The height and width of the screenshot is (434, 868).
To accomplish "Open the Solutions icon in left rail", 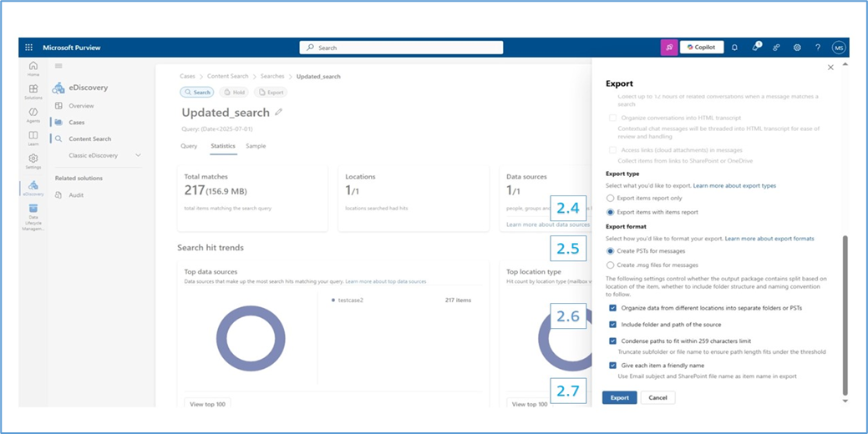I will click(33, 91).
